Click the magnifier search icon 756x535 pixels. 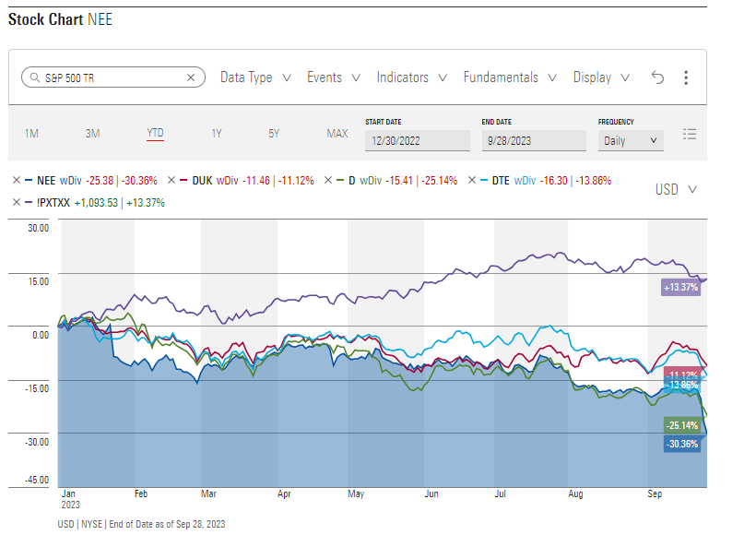35,77
